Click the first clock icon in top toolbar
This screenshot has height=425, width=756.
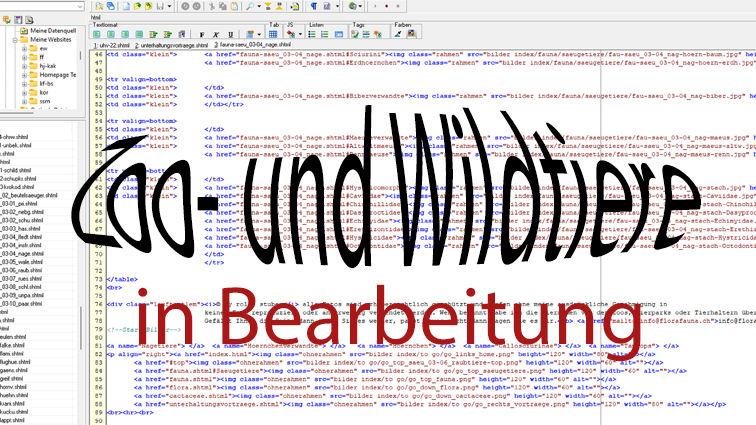click(x=185, y=6)
